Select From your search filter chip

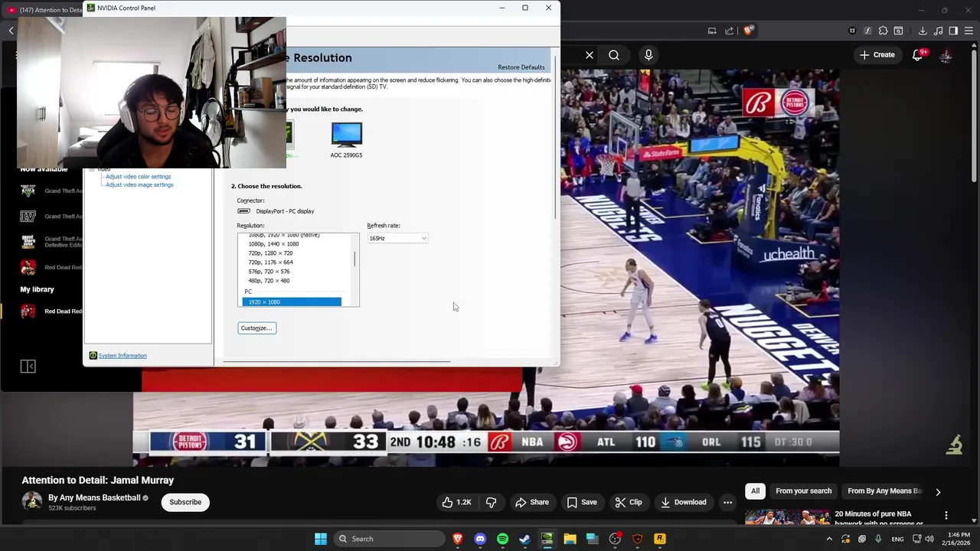tap(803, 491)
